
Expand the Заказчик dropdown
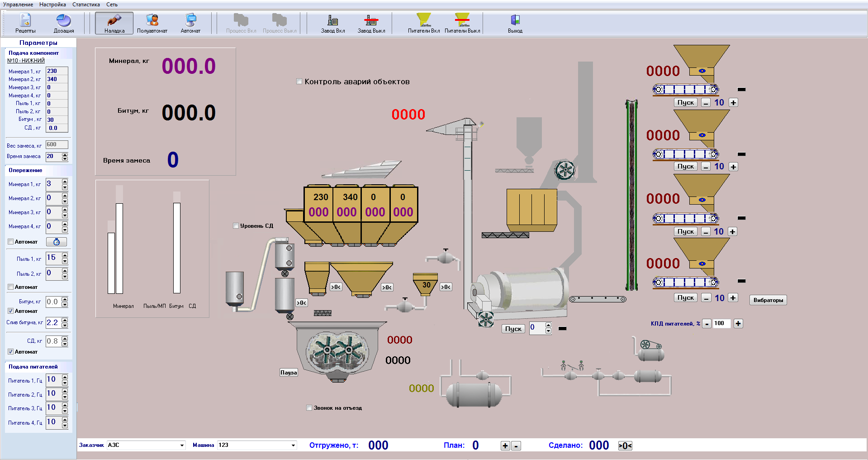coord(182,446)
